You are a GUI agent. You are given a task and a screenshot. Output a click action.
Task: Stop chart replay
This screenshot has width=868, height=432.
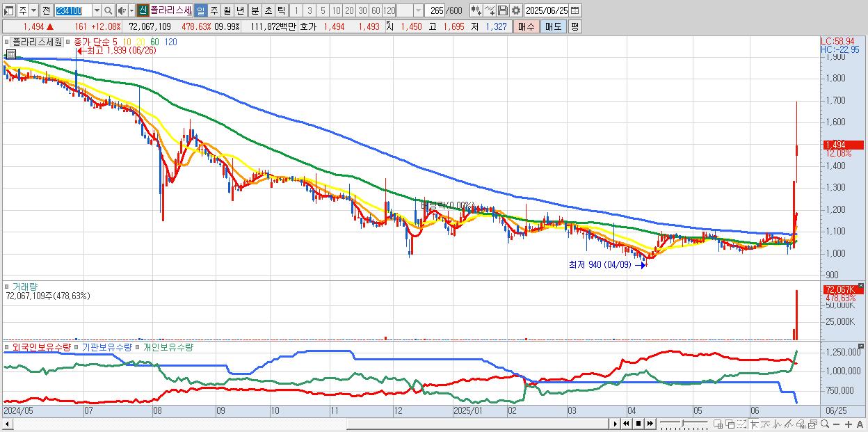(638, 424)
